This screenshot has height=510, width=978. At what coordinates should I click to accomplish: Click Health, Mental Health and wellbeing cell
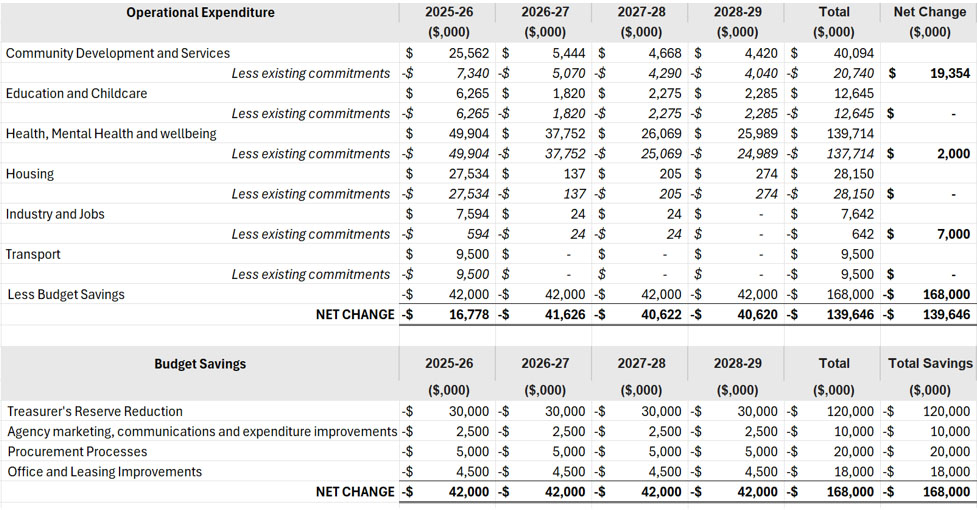click(x=111, y=133)
